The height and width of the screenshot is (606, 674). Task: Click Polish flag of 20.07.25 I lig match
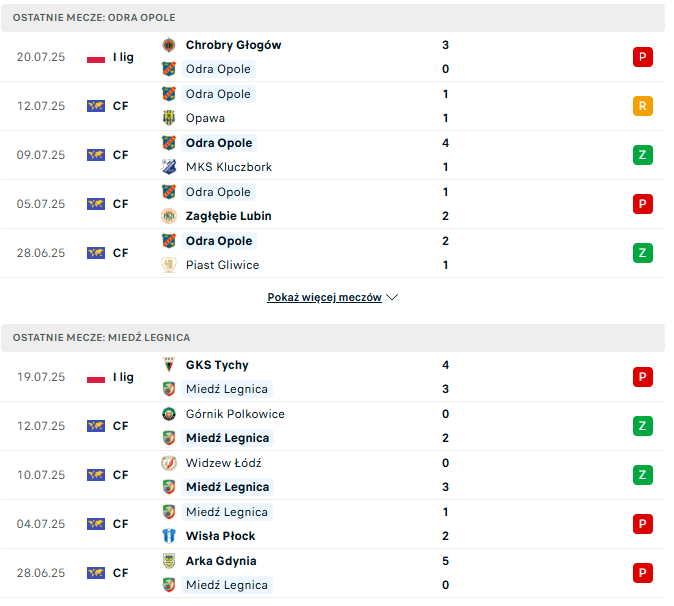(96, 57)
